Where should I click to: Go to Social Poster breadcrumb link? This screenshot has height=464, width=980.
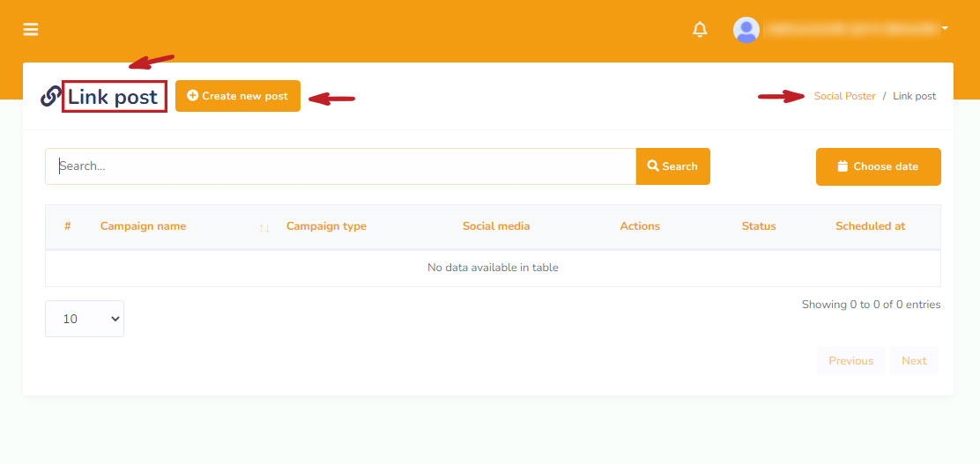click(x=844, y=96)
